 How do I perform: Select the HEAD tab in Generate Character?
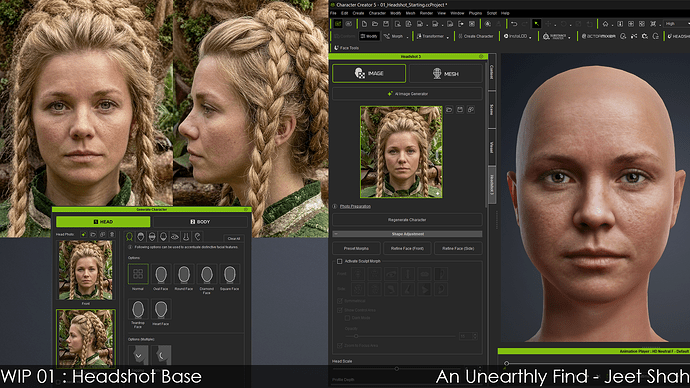(103, 222)
